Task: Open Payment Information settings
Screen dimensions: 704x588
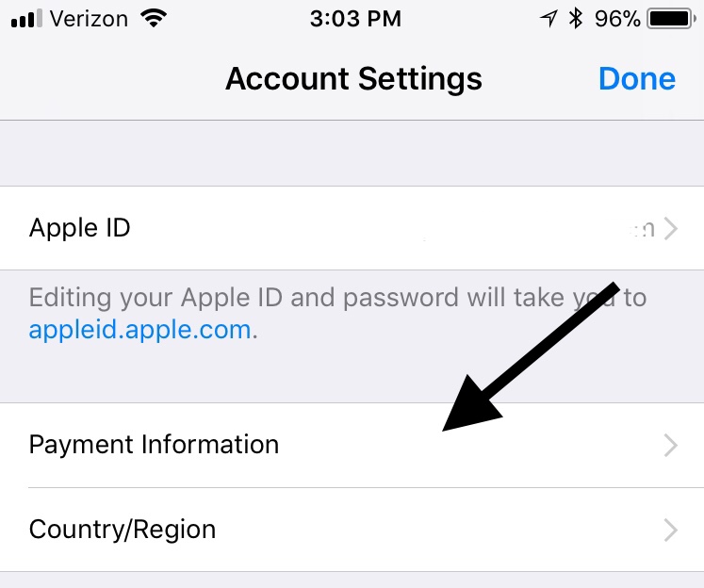Action: (352, 445)
